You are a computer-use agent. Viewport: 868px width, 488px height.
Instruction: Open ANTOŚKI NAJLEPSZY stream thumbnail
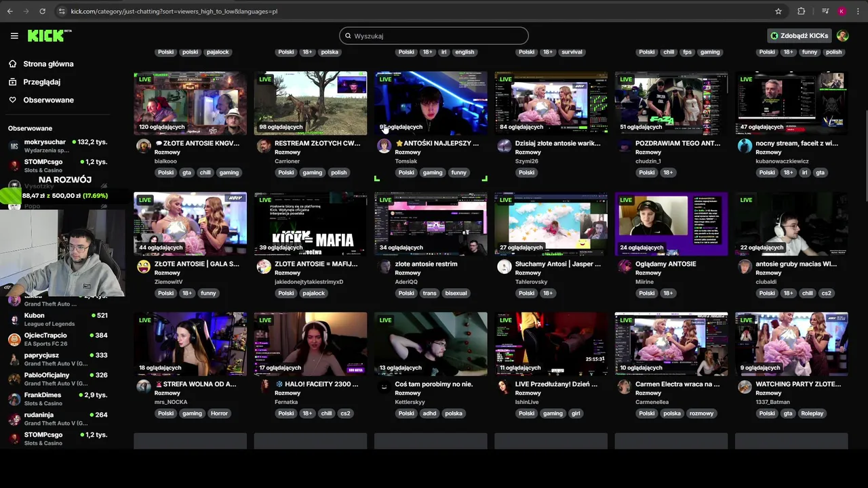pyautogui.click(x=431, y=104)
